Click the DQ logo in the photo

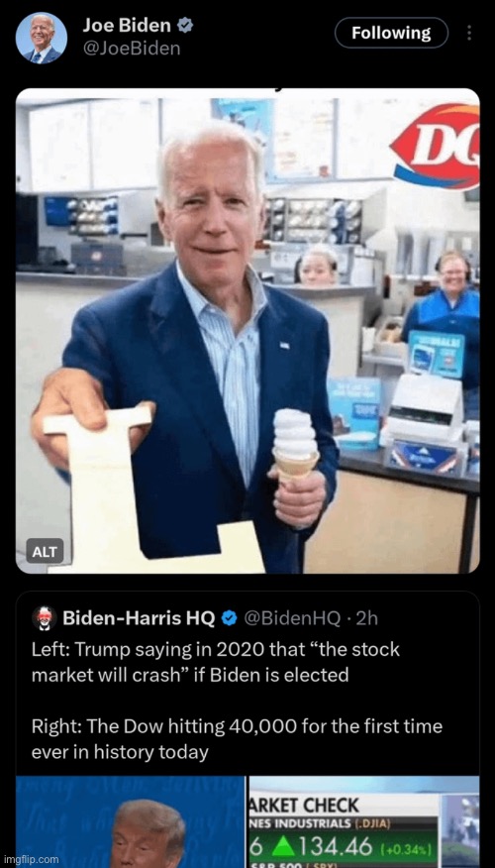click(437, 146)
